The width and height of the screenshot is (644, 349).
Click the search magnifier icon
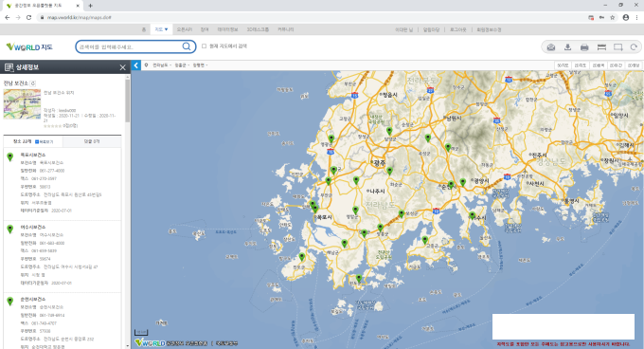click(186, 46)
